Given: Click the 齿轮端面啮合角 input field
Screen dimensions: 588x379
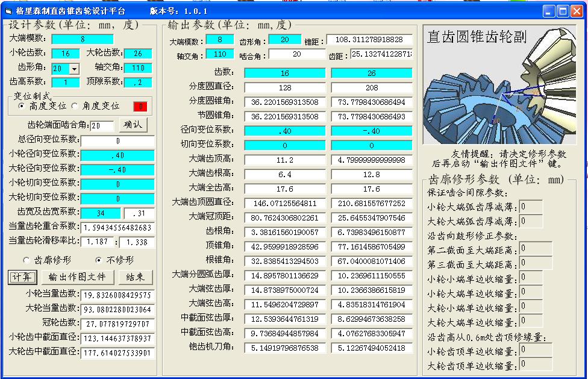Looking at the screenshot, I should click(102, 126).
